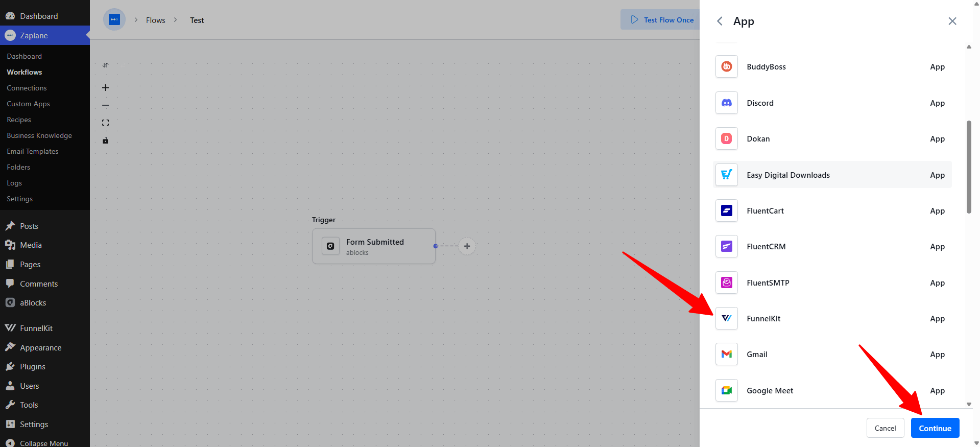
Task: Select the FunnelKit app name
Action: [x=763, y=318]
